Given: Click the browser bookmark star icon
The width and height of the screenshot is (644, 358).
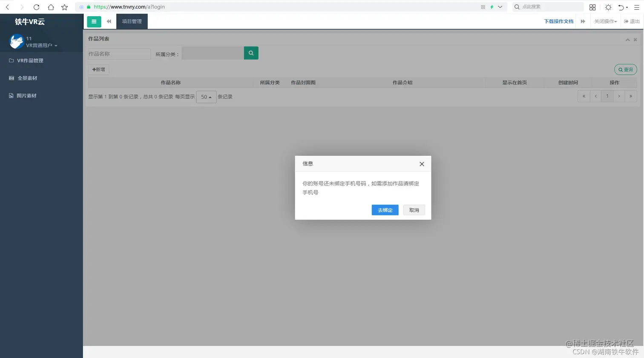Looking at the screenshot, I should pos(64,7).
